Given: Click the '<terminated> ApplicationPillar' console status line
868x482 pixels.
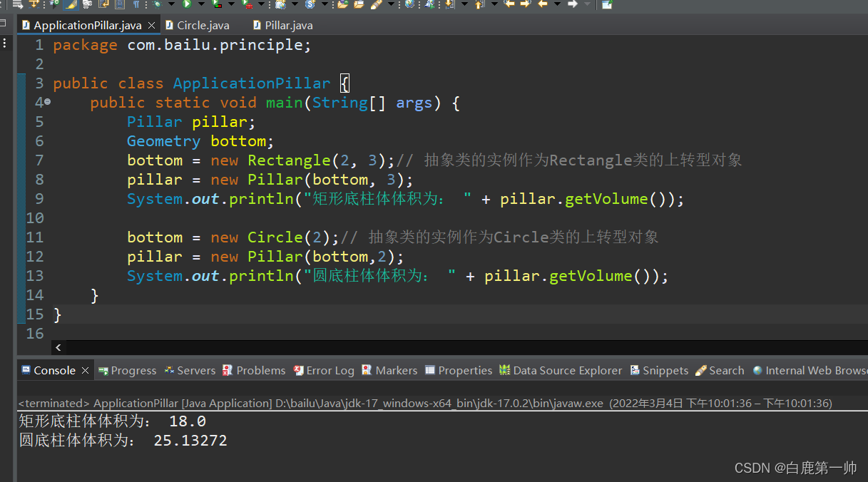Looking at the screenshot, I should (x=425, y=404).
